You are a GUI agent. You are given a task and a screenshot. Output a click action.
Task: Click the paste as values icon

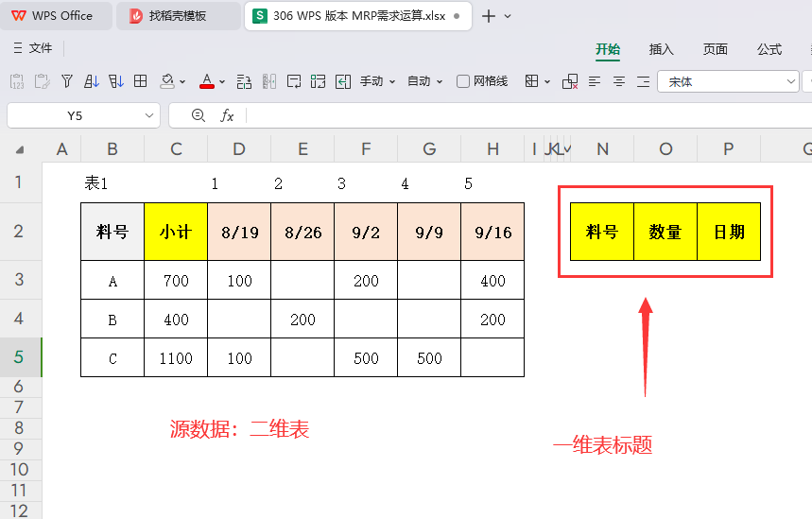[17, 81]
